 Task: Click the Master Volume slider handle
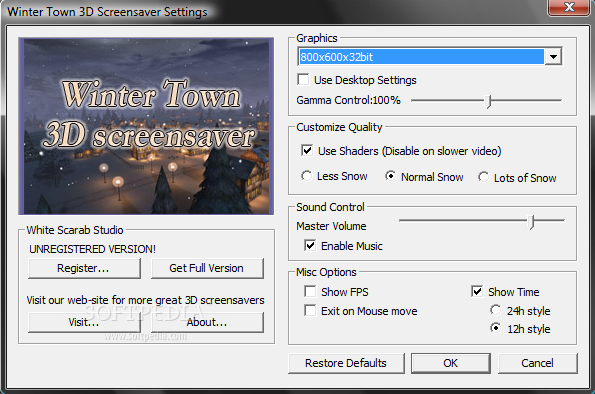coord(532,222)
